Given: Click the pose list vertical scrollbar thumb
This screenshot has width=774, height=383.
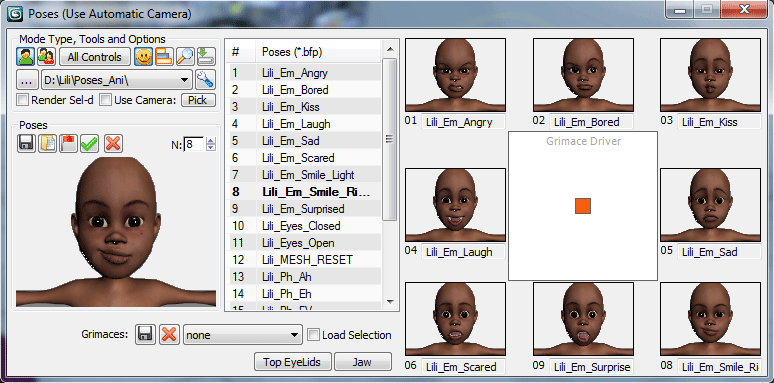Looking at the screenshot, I should [389, 139].
